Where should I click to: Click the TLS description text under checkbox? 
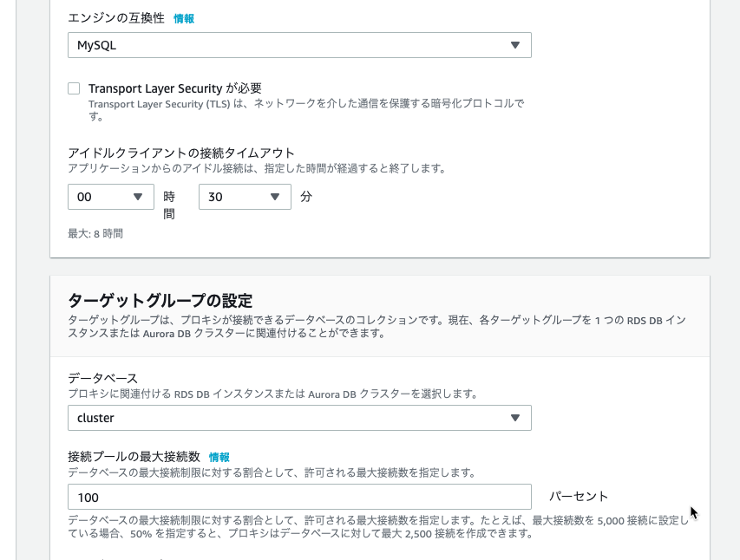click(307, 109)
